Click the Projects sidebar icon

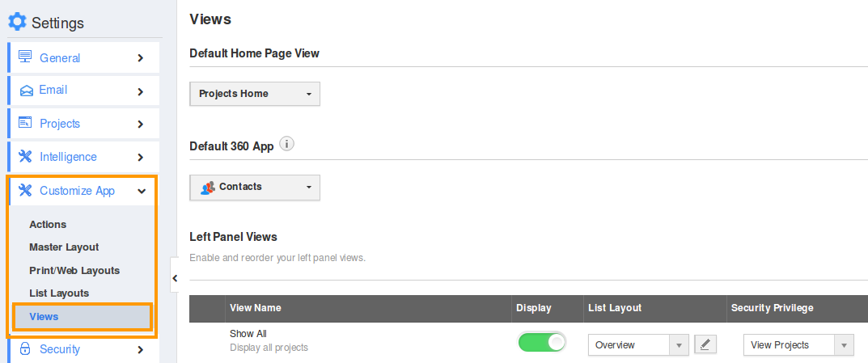coord(25,124)
